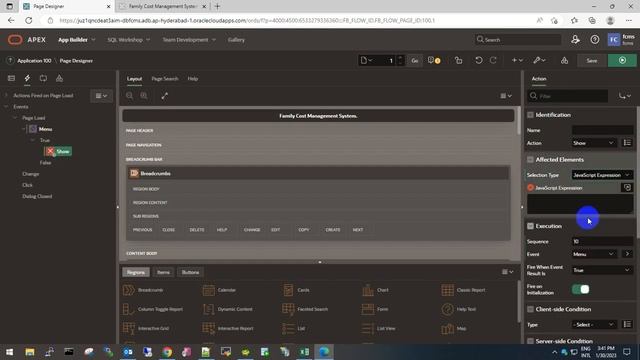Screen dimensions: 640x360
Task: Collapse the Execution section
Action: tap(530, 226)
